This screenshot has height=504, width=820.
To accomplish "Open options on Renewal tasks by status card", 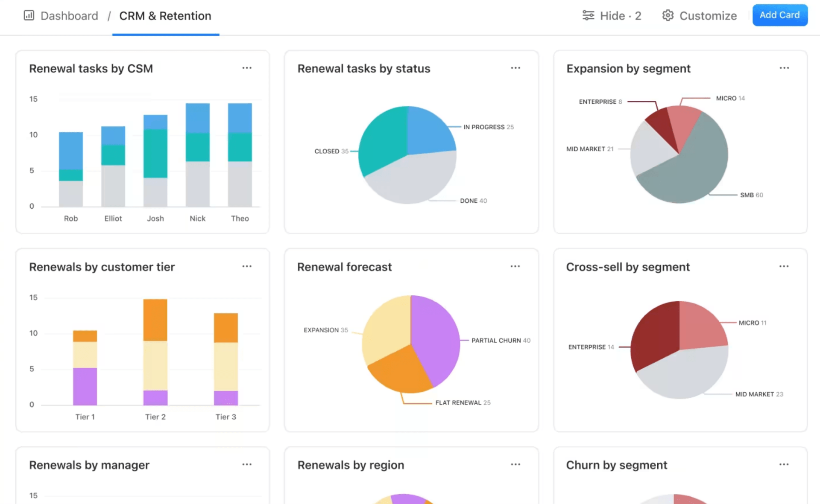I will [515, 68].
